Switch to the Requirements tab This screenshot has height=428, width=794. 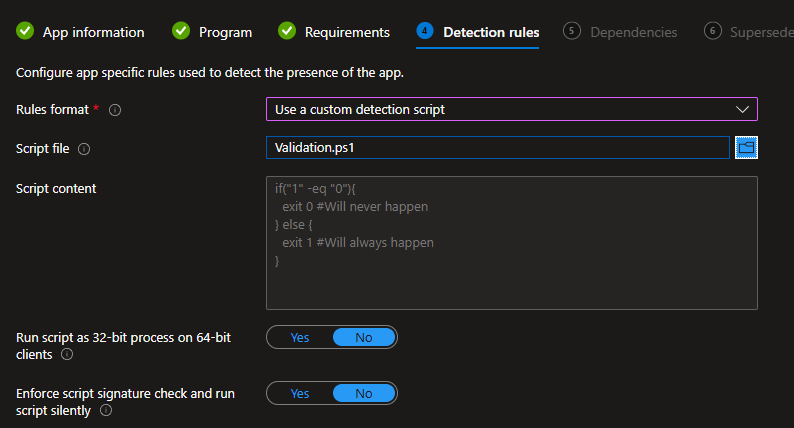coord(347,32)
